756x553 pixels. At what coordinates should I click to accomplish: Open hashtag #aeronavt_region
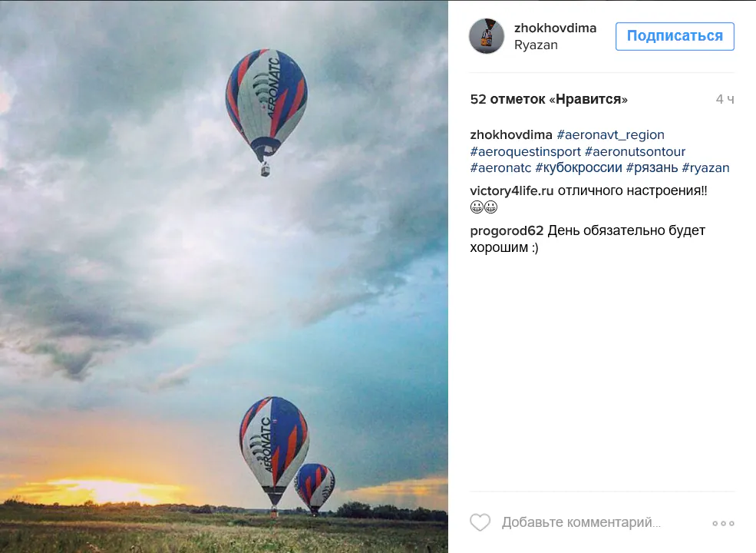[610, 134]
